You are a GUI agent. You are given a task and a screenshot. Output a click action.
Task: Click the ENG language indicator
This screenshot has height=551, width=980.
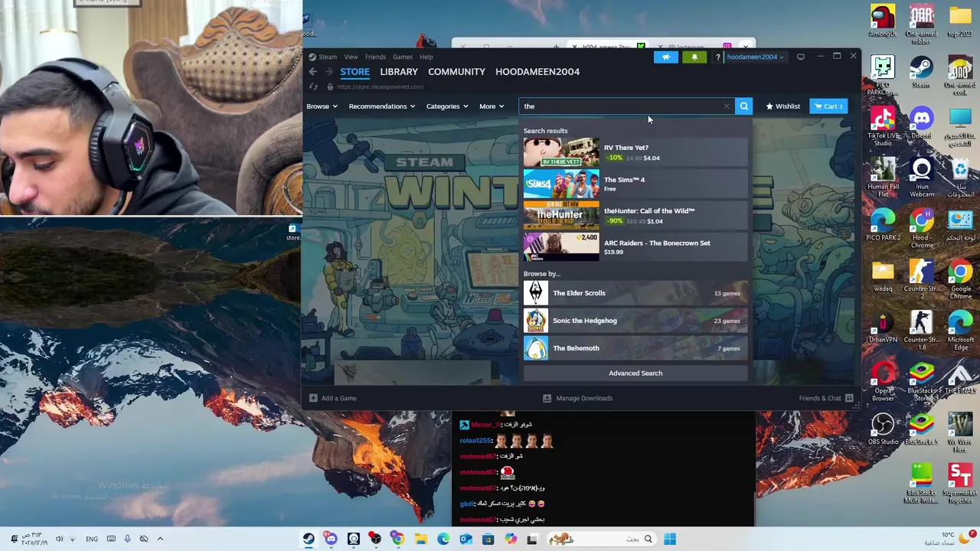tap(91, 539)
